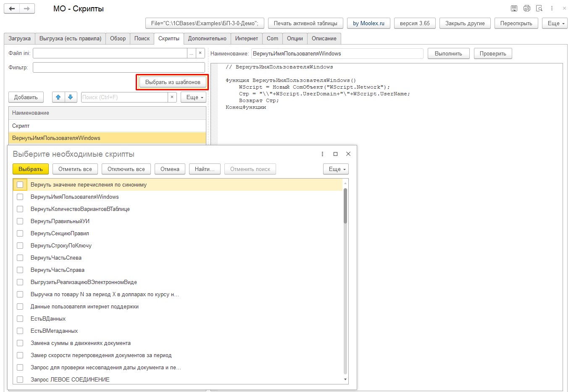Clear the search field with x
571x392 pixels.
[x=172, y=97]
